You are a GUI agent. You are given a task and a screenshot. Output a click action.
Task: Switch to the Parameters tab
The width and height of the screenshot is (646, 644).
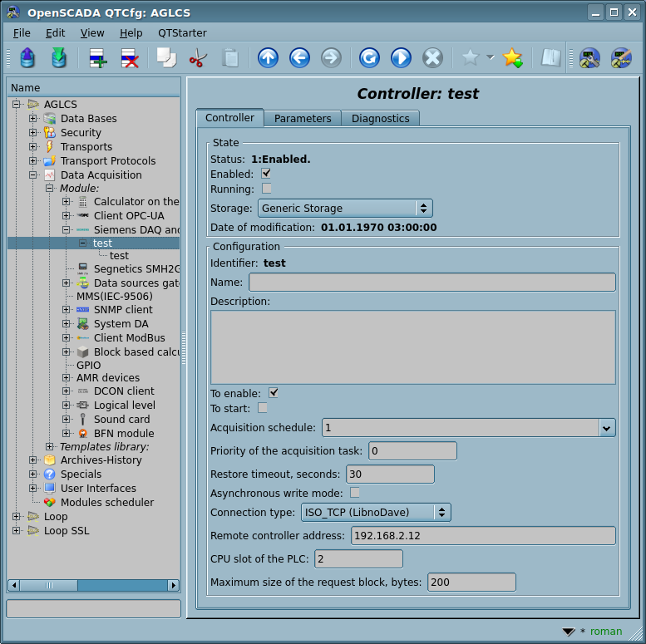pos(303,119)
